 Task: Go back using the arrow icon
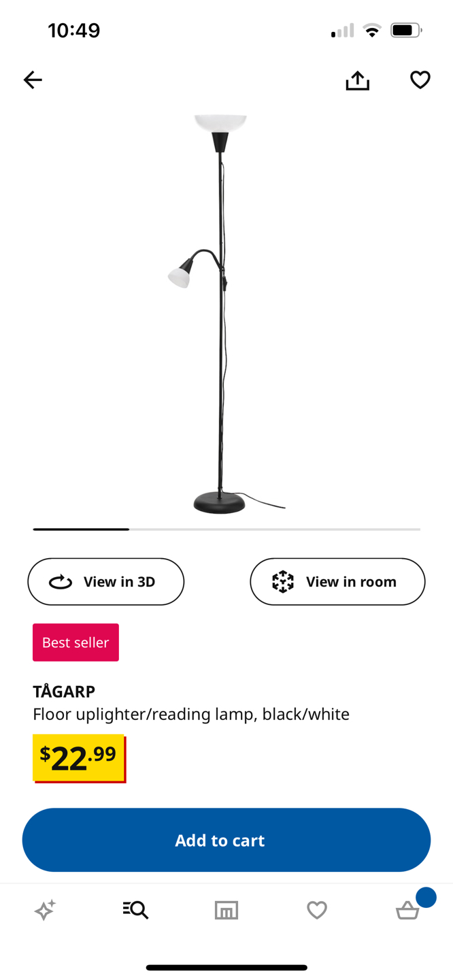pyautogui.click(x=33, y=80)
